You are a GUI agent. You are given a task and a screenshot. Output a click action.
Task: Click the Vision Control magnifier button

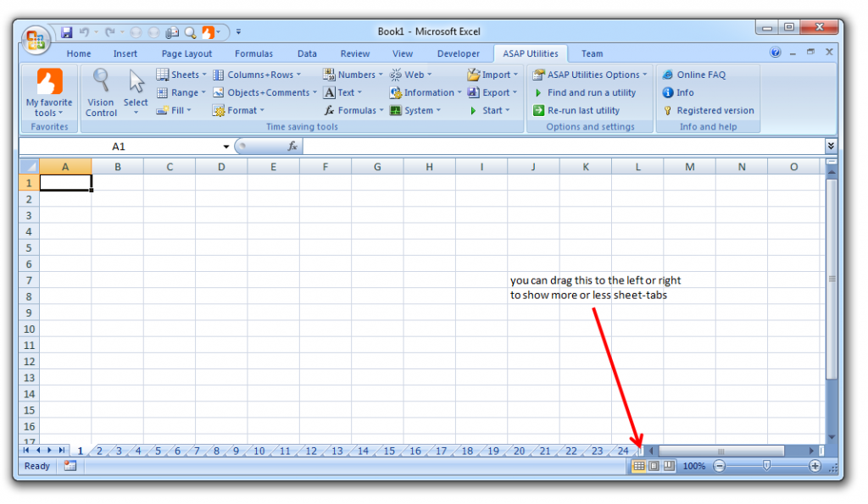pyautogui.click(x=101, y=92)
